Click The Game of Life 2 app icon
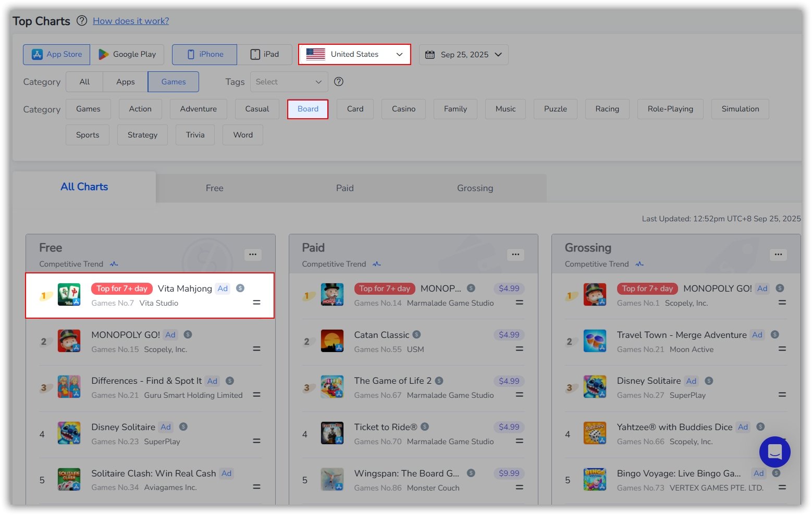The image size is (812, 515). tap(332, 387)
